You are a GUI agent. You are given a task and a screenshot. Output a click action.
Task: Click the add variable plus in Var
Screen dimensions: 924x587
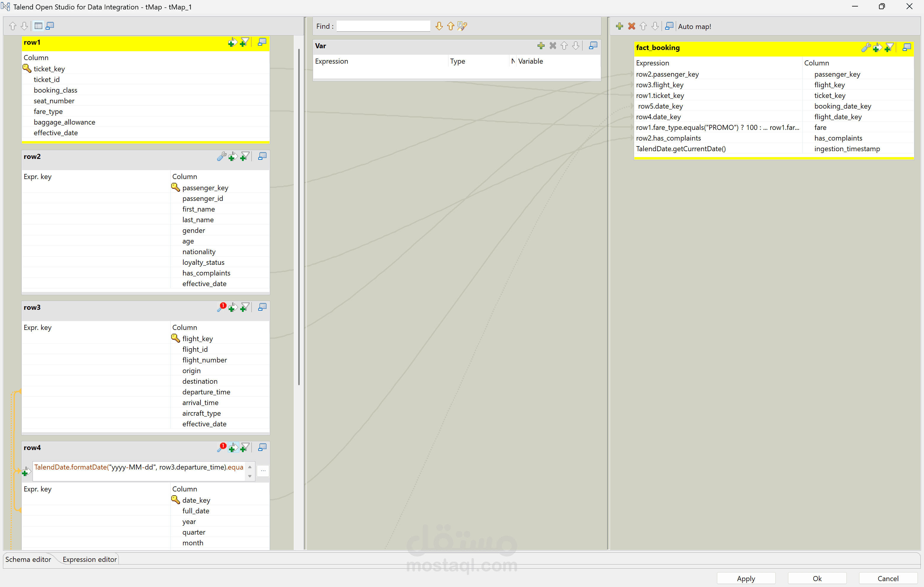pyautogui.click(x=541, y=46)
